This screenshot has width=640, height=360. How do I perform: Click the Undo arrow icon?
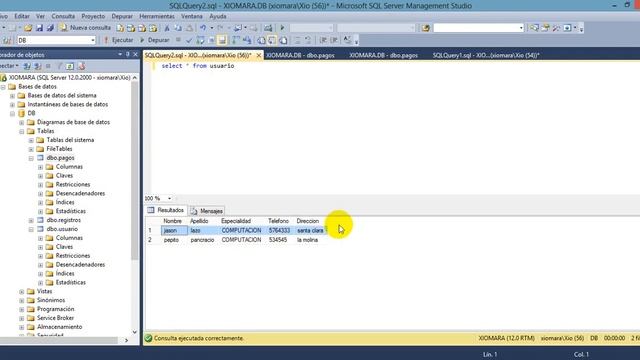(203, 28)
